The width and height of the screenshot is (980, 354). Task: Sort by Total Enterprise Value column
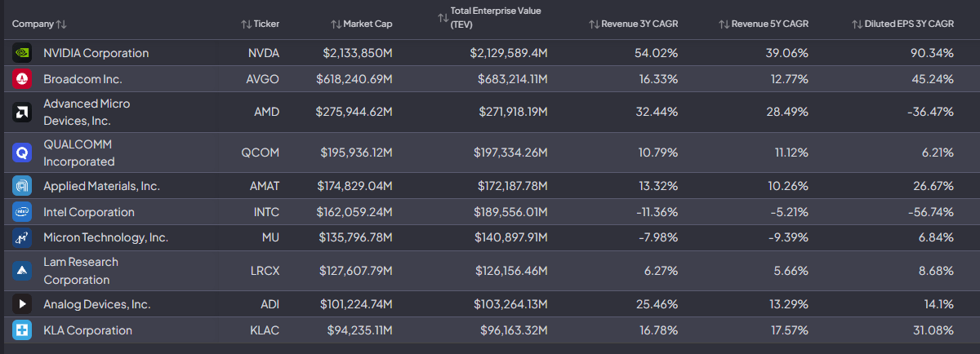(x=490, y=17)
